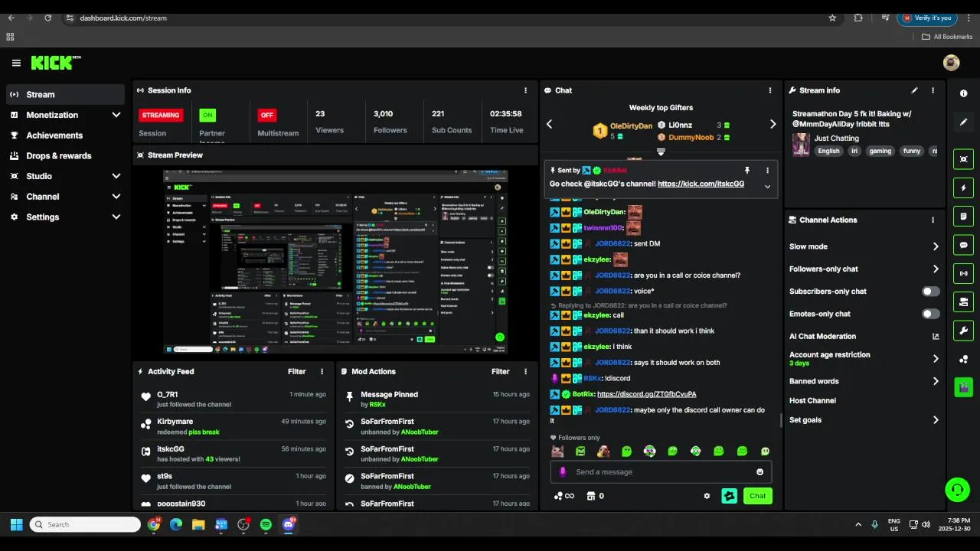Click the Windows Start button

tap(16, 524)
